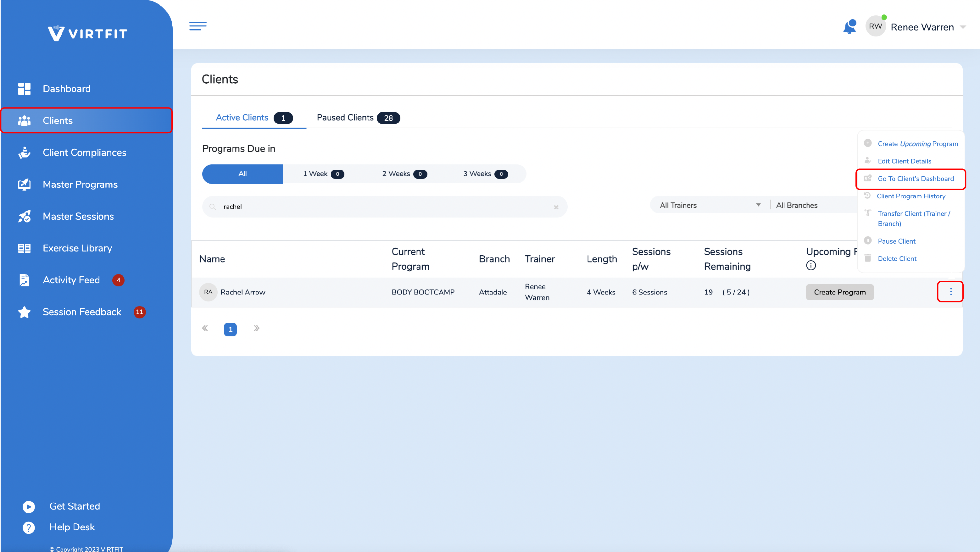Viewport: 980px width, 552px height.
Task: Switch to the Active Clients tab
Action: click(254, 118)
